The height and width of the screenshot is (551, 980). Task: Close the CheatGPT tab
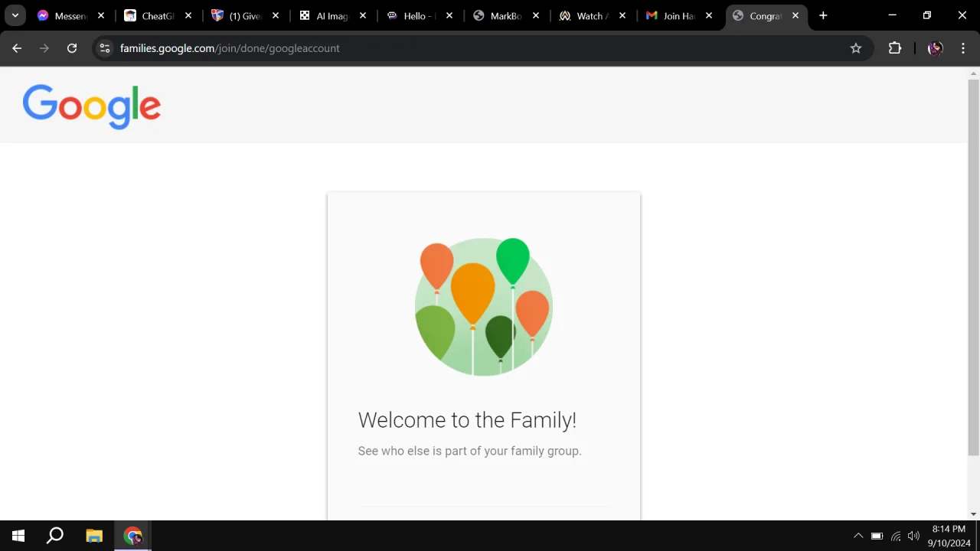pos(188,15)
